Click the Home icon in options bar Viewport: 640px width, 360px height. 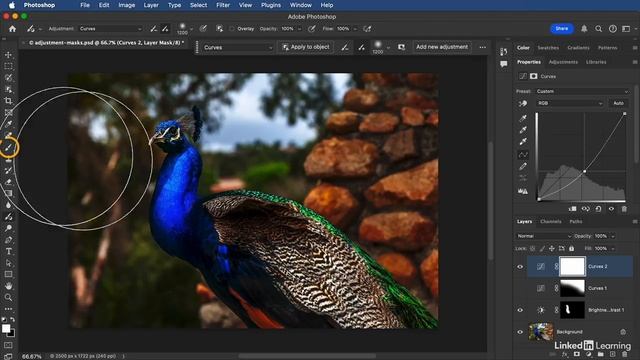coord(12,29)
